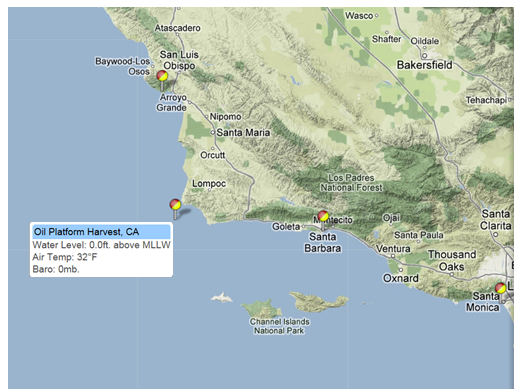Click the Ventura city label

(x=393, y=249)
